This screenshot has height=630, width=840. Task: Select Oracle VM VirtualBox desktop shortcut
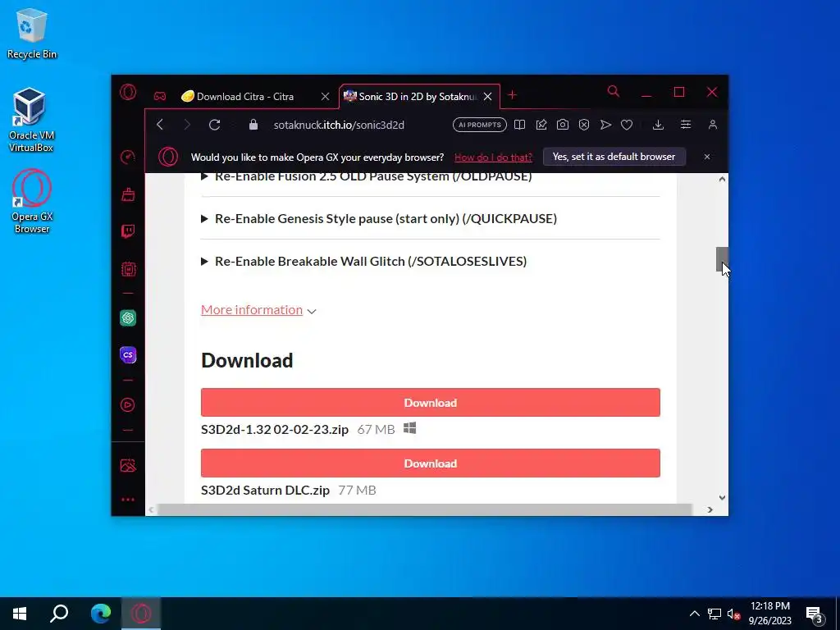tap(31, 120)
